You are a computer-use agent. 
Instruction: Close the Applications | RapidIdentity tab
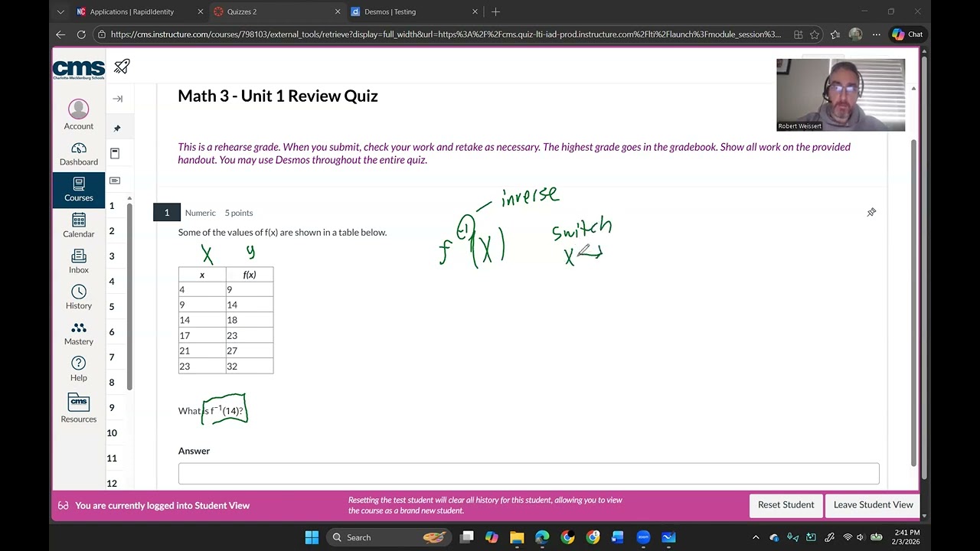tap(201, 11)
